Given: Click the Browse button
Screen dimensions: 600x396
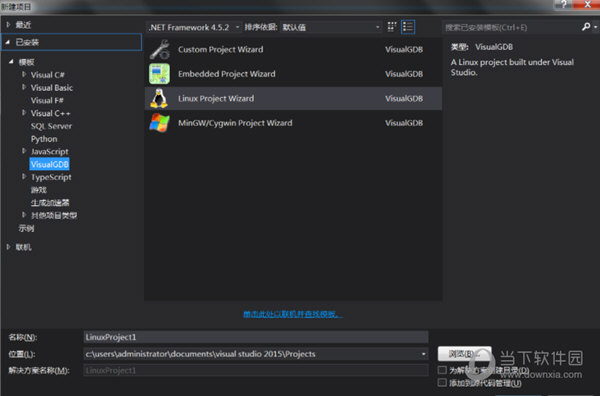Looking at the screenshot, I should [465, 354].
